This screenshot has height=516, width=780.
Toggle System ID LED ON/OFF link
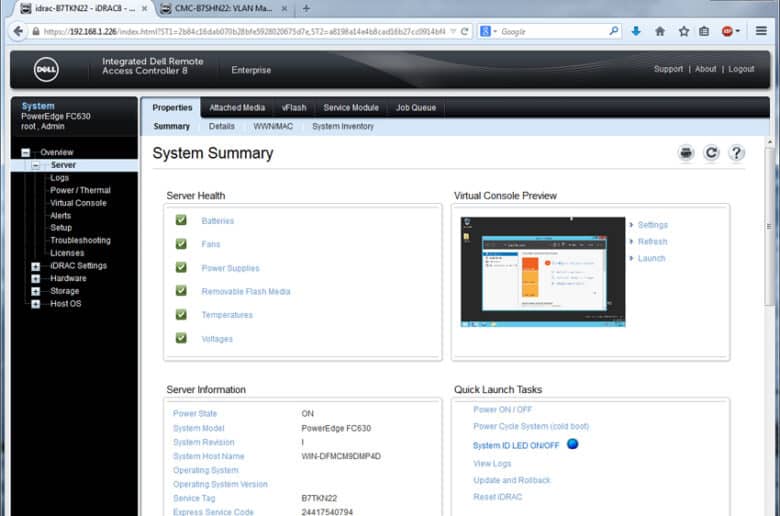(516, 445)
